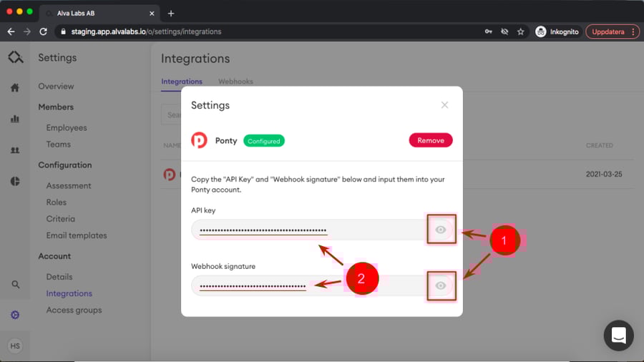This screenshot has height=362, width=644.
Task: Click the Configuration heading
Action: (x=65, y=165)
